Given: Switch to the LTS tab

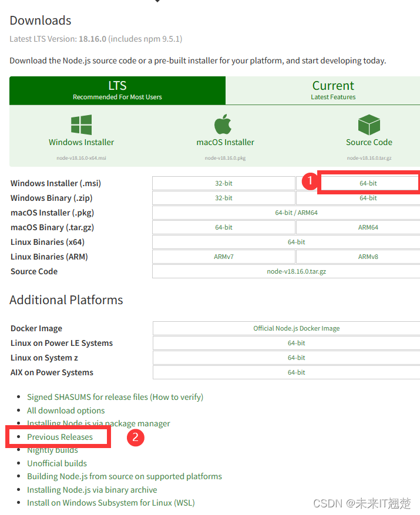Looking at the screenshot, I should [117, 90].
